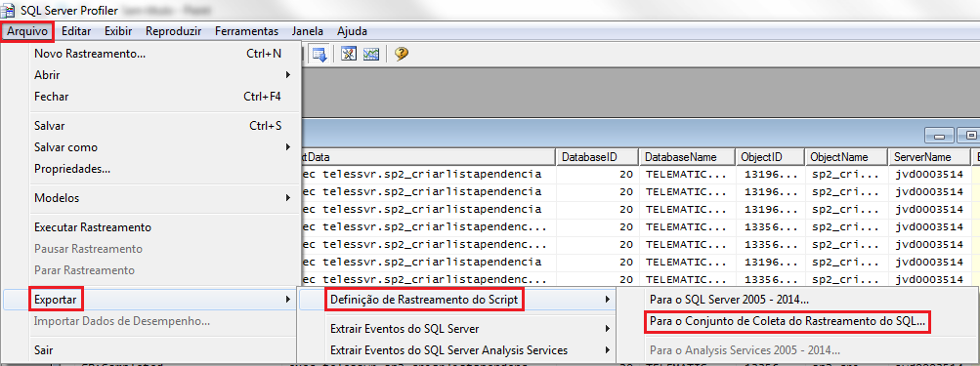Click the ObjectID column header
Screen dimensions: 980x366
click(x=769, y=157)
